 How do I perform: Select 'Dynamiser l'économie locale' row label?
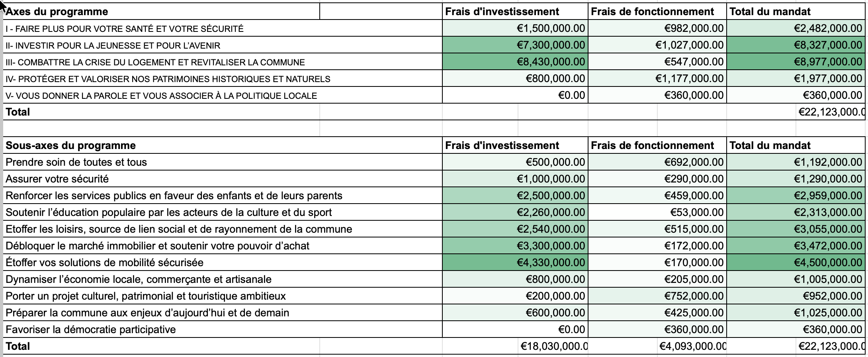tap(138, 279)
